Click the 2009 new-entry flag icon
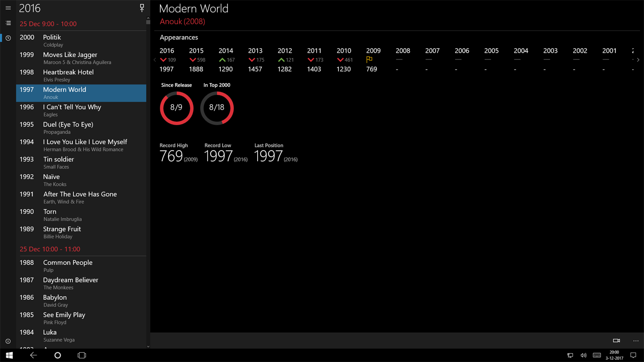The height and width of the screenshot is (362, 644). point(369,59)
